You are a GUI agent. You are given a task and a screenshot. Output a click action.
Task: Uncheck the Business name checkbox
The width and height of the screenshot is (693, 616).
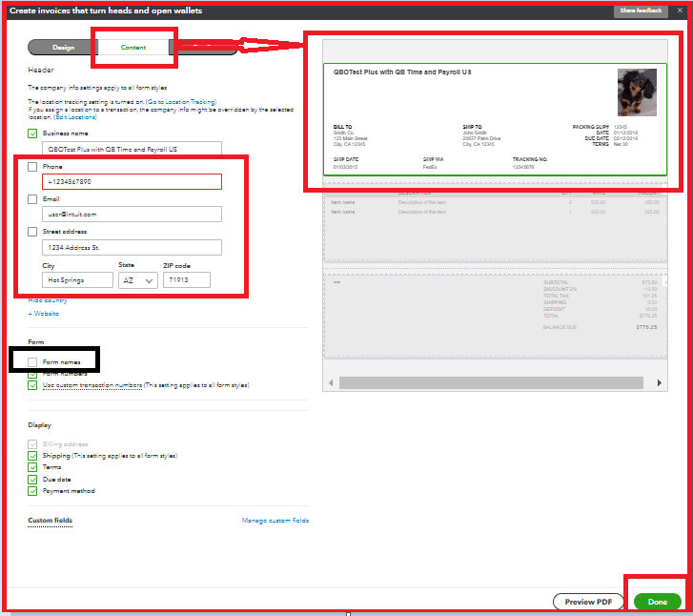tap(32, 133)
